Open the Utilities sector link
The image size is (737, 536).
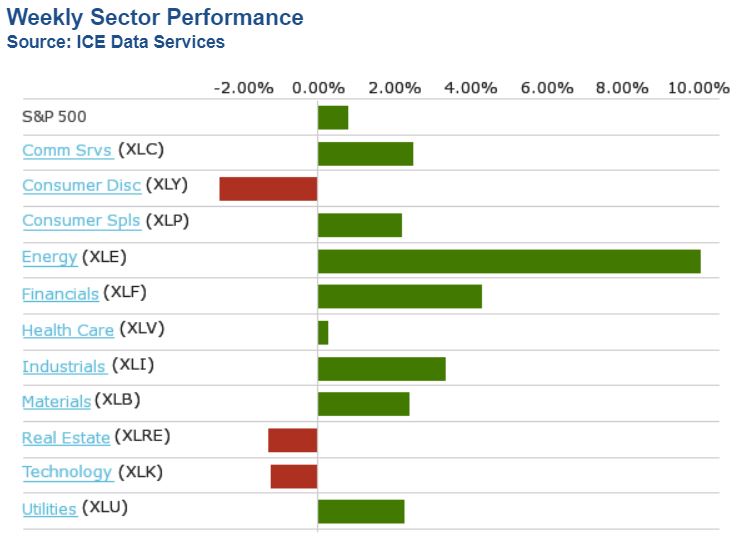(x=49, y=510)
